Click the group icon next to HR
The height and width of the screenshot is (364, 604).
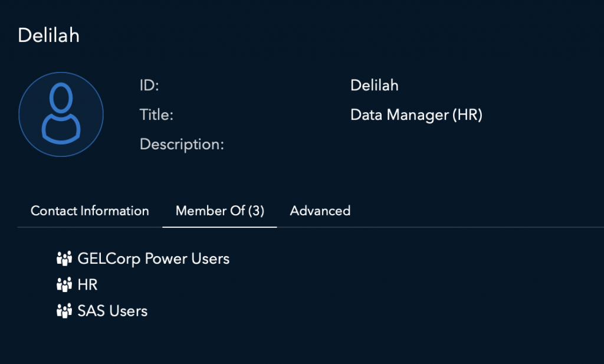63,285
